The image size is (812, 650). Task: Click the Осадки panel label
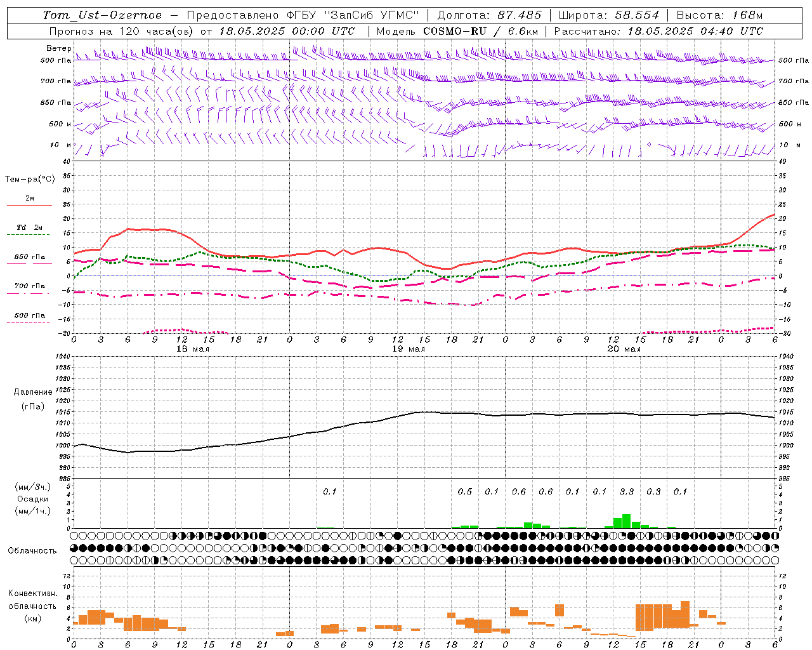tap(33, 499)
